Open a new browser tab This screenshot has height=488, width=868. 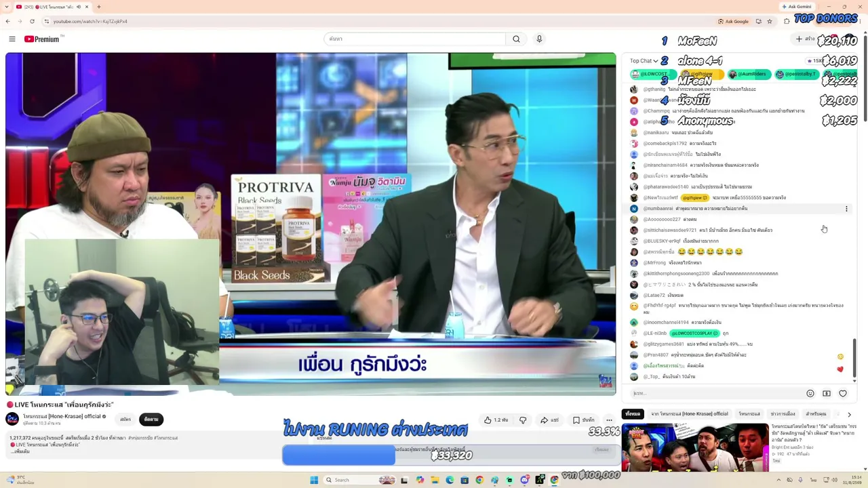pos(98,7)
